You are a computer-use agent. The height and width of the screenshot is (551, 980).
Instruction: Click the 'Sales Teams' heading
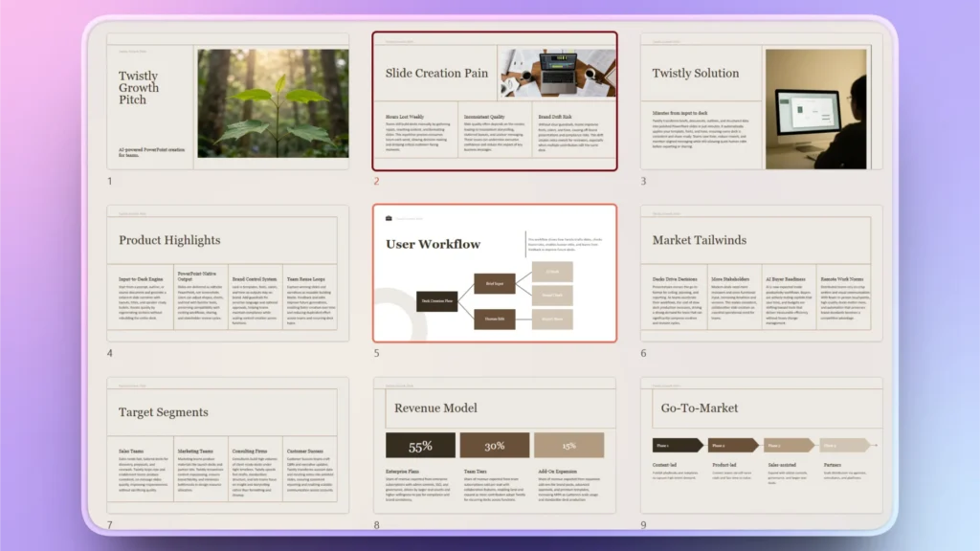pos(131,452)
